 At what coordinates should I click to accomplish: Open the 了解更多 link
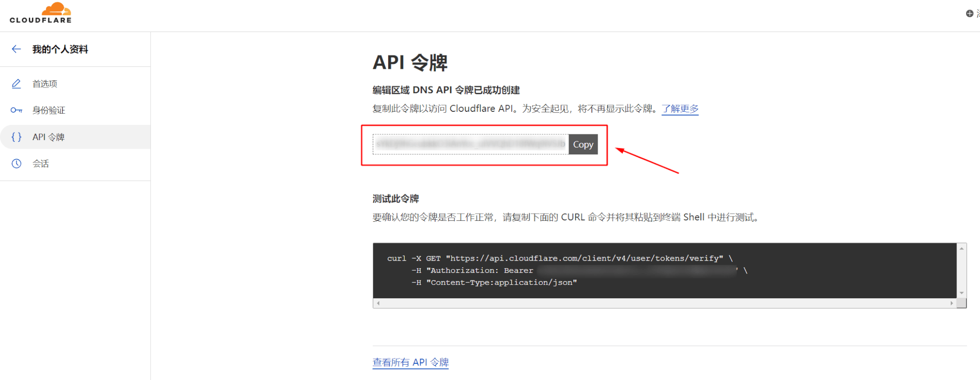click(680, 109)
